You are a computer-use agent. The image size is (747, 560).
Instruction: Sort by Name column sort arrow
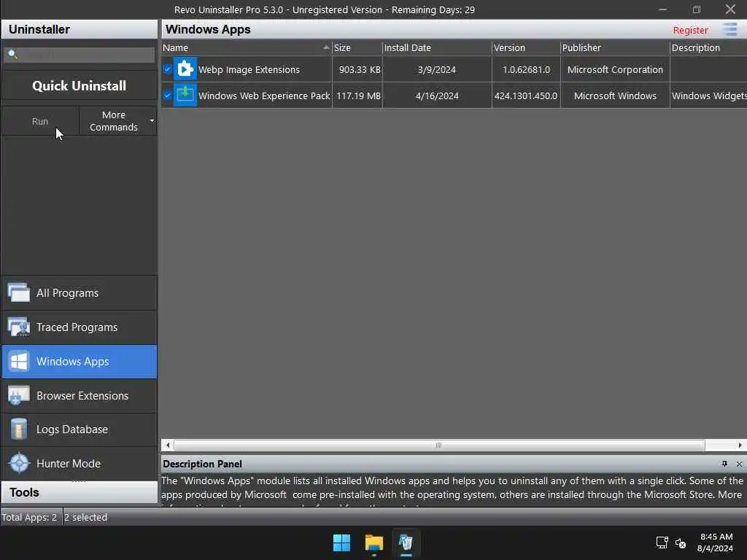tap(326, 47)
